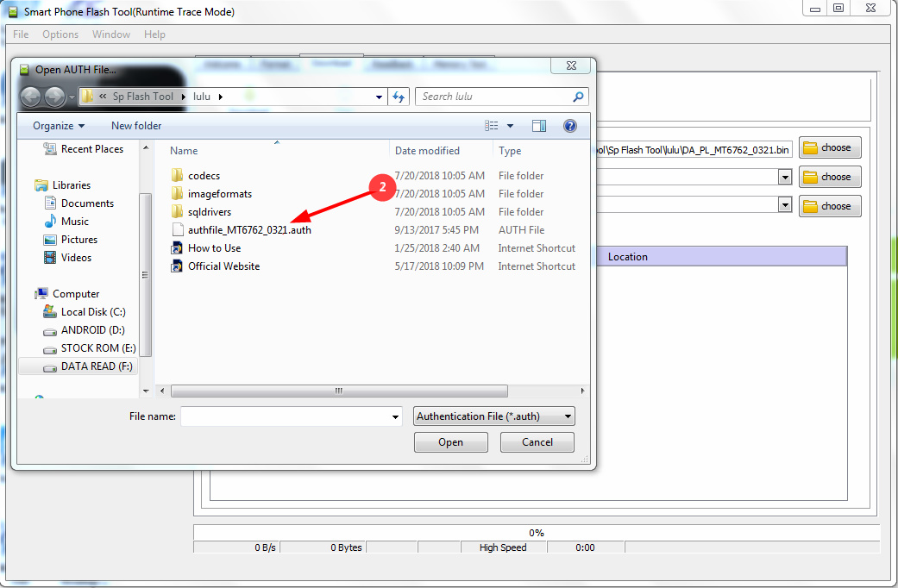Viewport: 898px width, 588px height.
Task: Change view with the view mode icon
Action: pyautogui.click(x=492, y=126)
